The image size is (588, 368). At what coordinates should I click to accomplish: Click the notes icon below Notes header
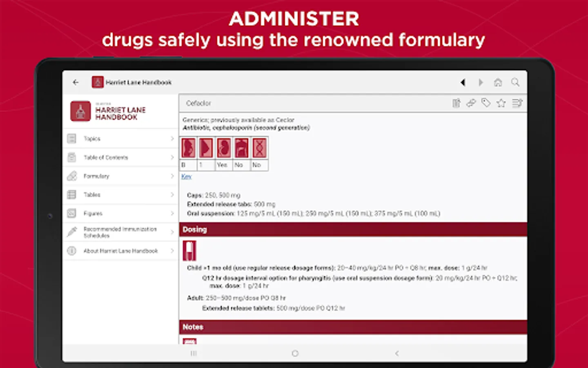pyautogui.click(x=189, y=341)
